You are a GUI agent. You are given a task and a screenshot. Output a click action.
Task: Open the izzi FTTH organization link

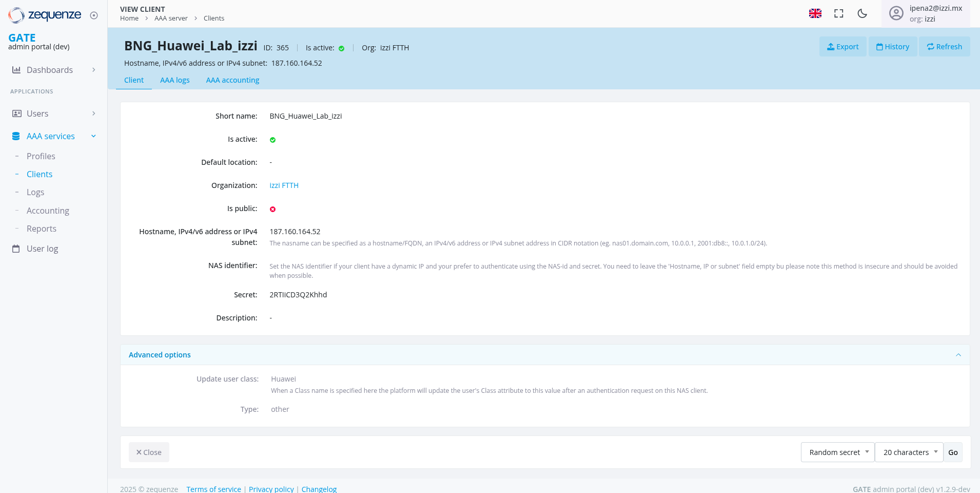coord(284,185)
